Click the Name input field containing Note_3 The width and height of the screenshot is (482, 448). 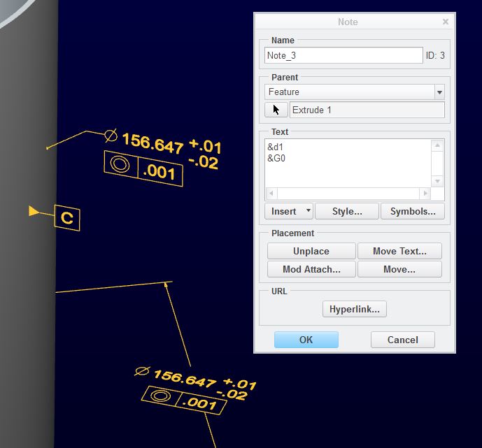[343, 56]
